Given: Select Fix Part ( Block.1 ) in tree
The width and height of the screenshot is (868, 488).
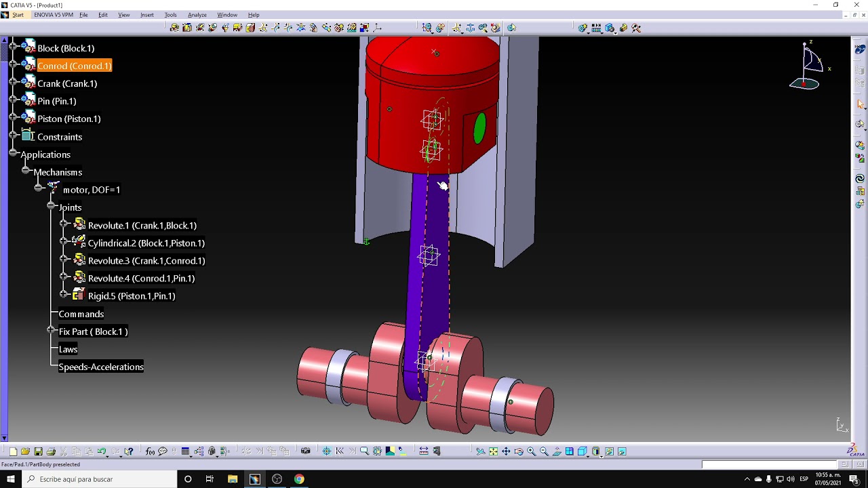Looking at the screenshot, I should point(93,331).
